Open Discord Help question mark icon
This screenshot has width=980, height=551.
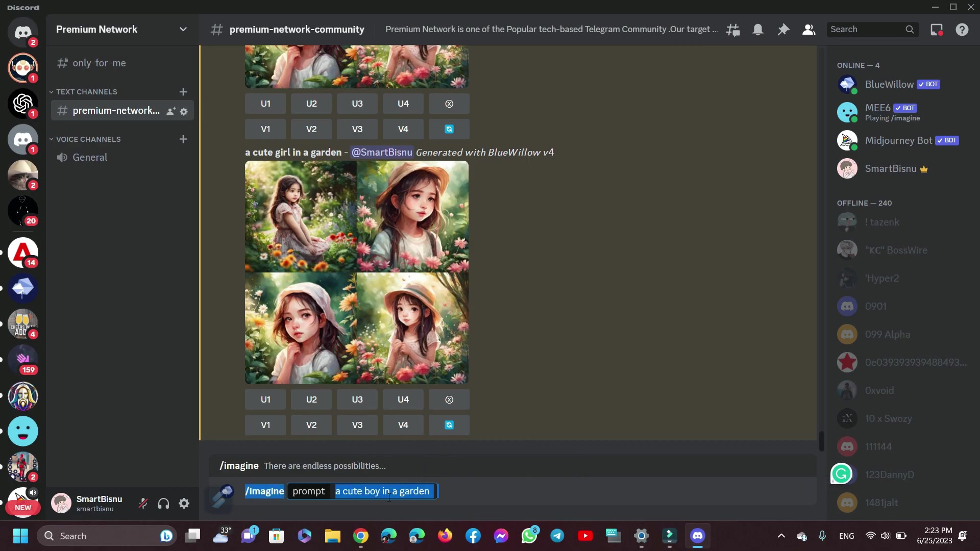[x=962, y=30]
